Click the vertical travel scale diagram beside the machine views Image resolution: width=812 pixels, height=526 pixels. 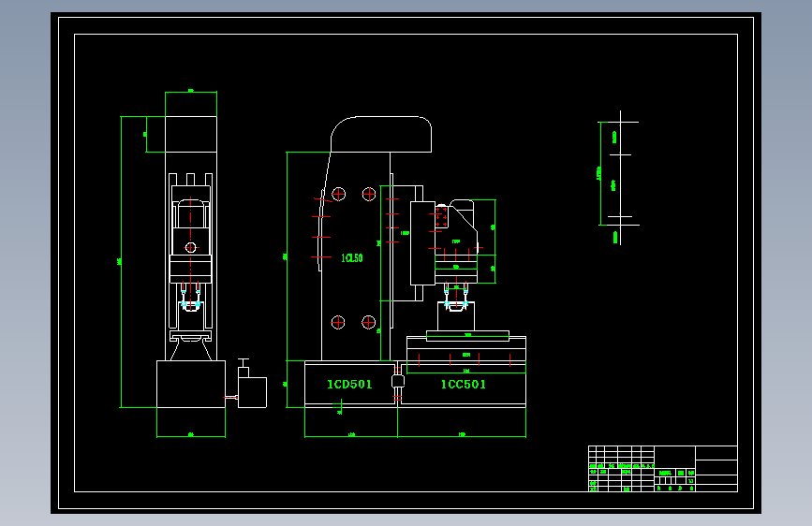coord(618,178)
